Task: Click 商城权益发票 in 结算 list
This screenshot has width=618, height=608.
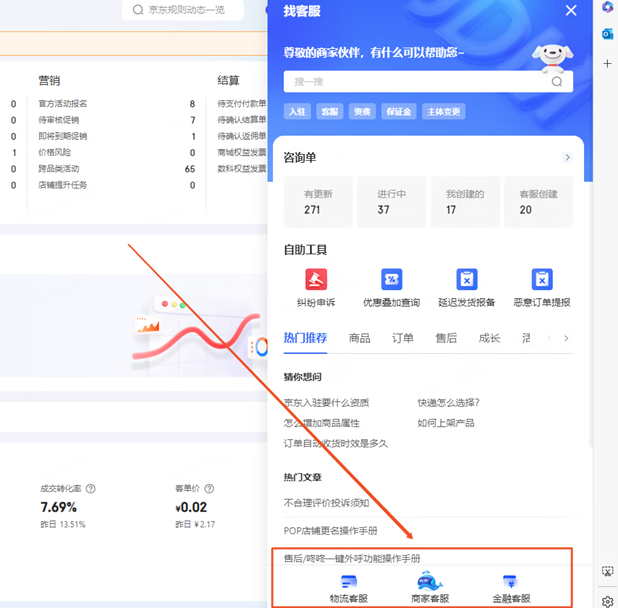Action: (x=242, y=152)
